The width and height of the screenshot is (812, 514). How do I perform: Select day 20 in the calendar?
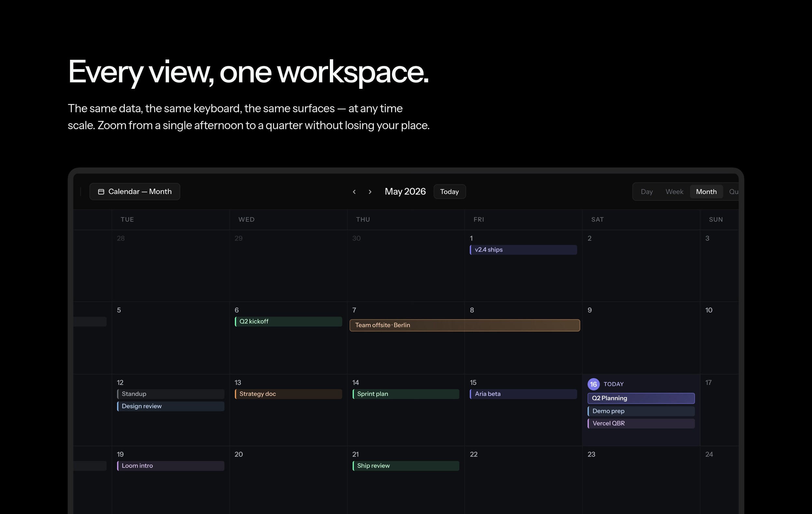pos(238,454)
